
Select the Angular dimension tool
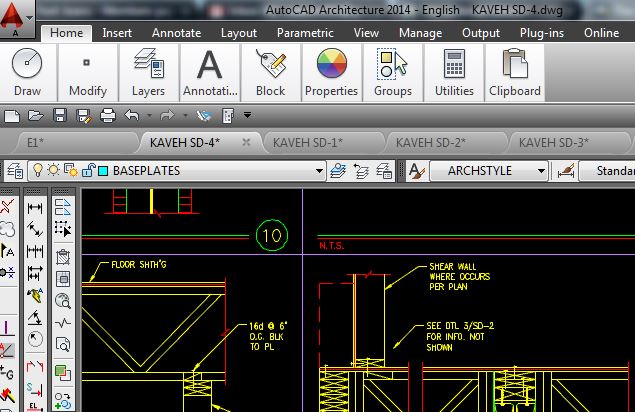[x=35, y=317]
